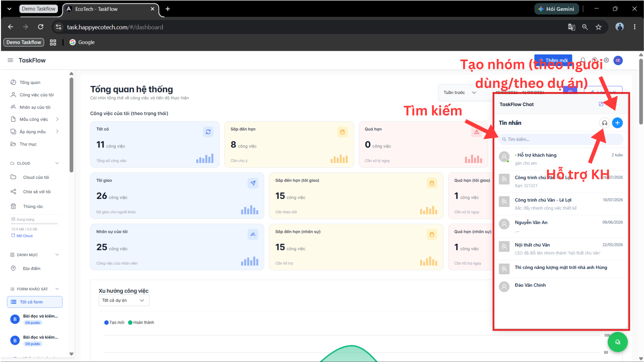Screen dimensions: 644x362
Task: Open the Đào Văn Chinh conversation
Action: click(561, 287)
